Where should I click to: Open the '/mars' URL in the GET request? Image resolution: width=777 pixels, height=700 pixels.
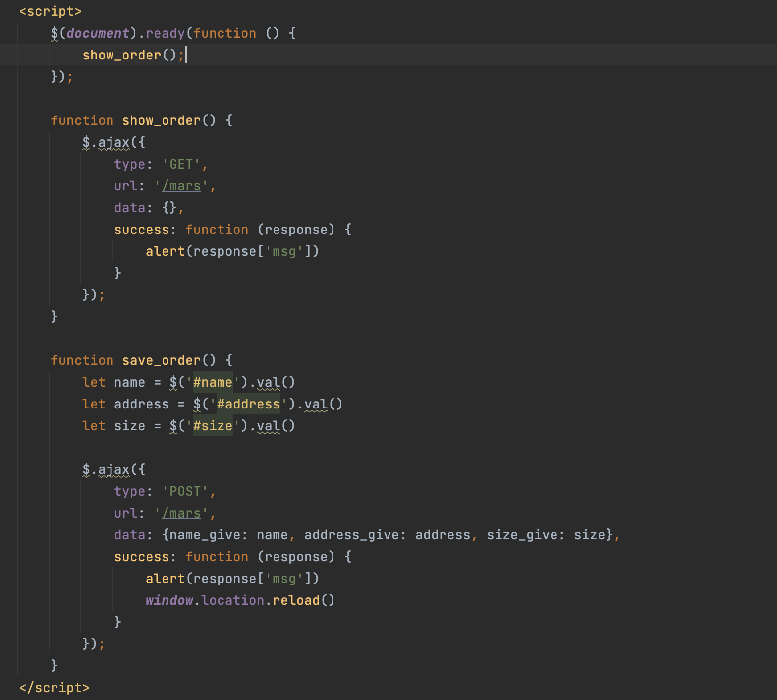point(181,186)
